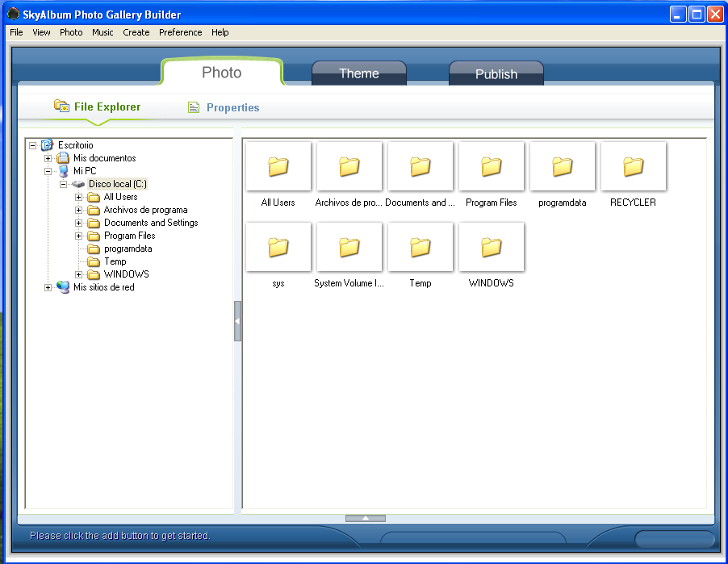Viewport: 728px width, 564px height.
Task: Click the programdata folder icon in tree
Action: click(94, 249)
